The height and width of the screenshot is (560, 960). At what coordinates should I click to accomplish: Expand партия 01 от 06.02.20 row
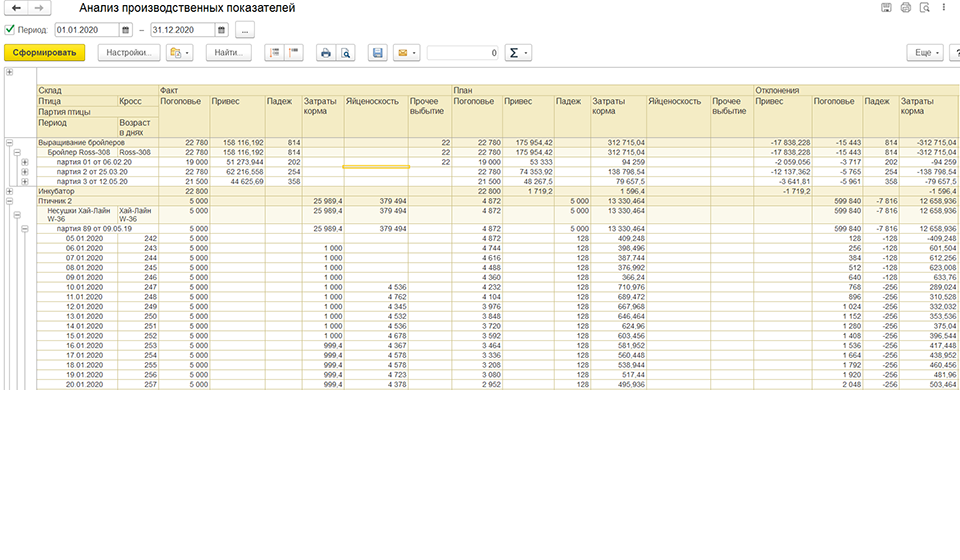pos(24,162)
